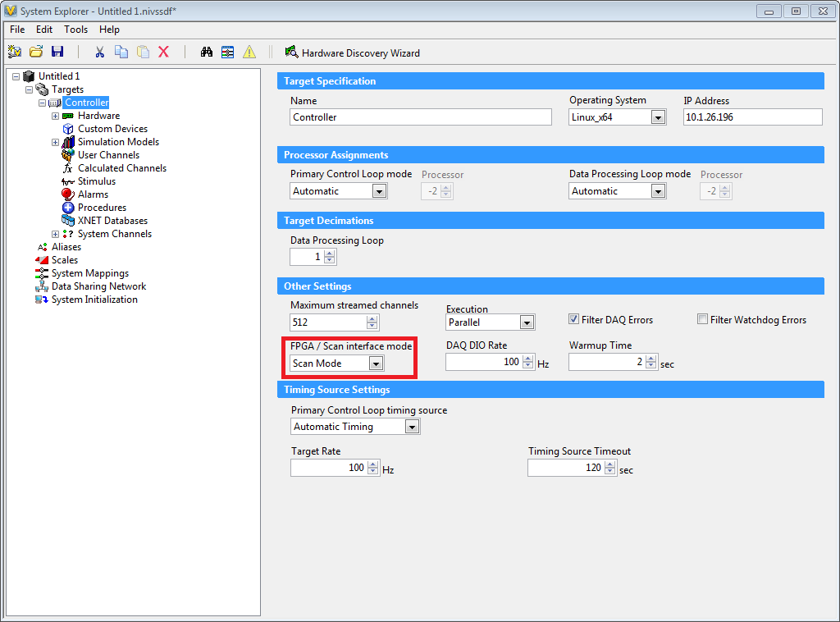
Task: Click the binoculars find icon
Action: pos(207,52)
